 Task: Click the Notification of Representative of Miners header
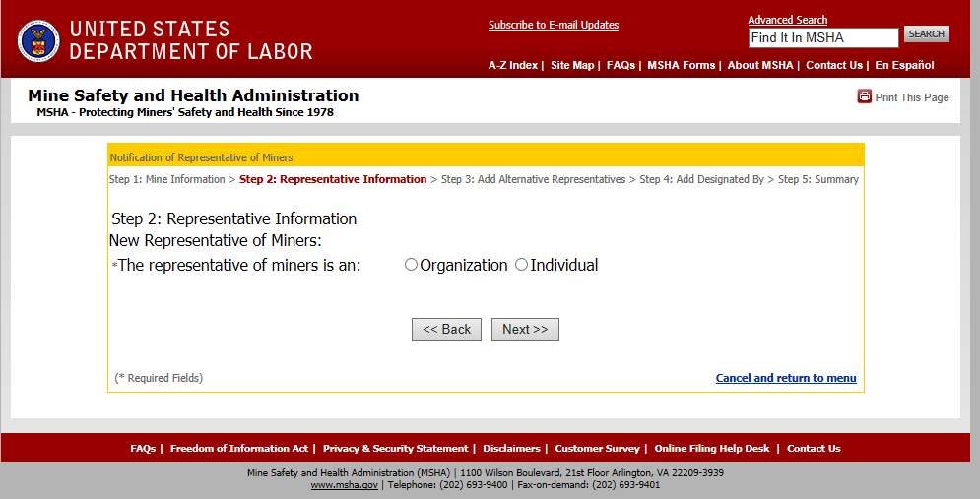tap(201, 157)
